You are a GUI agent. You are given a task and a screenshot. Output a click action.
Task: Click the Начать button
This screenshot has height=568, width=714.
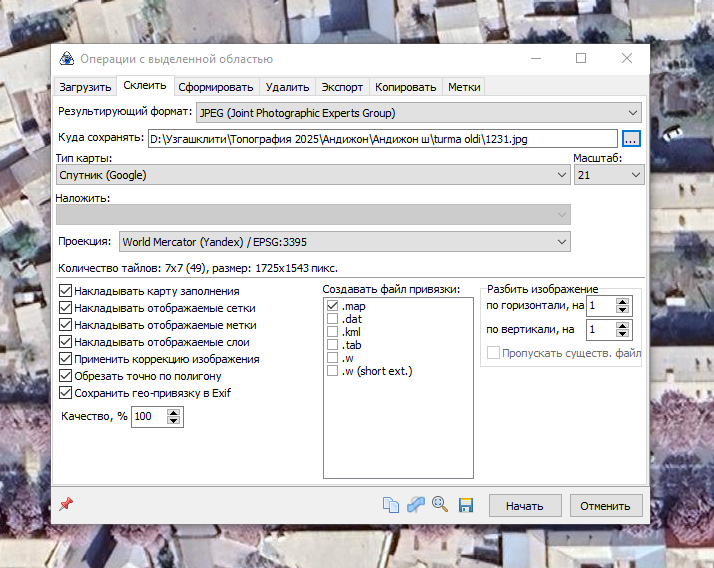tap(525, 506)
